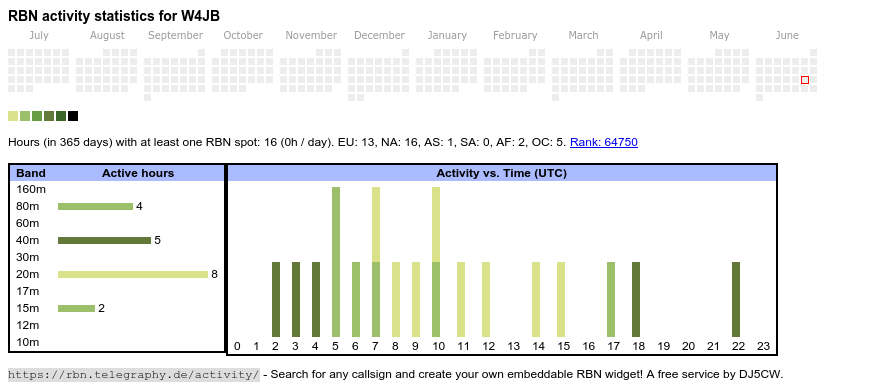Viewport: 870px width, 390px height.
Task: Click the 20m band bar showing 8
Action: click(x=133, y=274)
